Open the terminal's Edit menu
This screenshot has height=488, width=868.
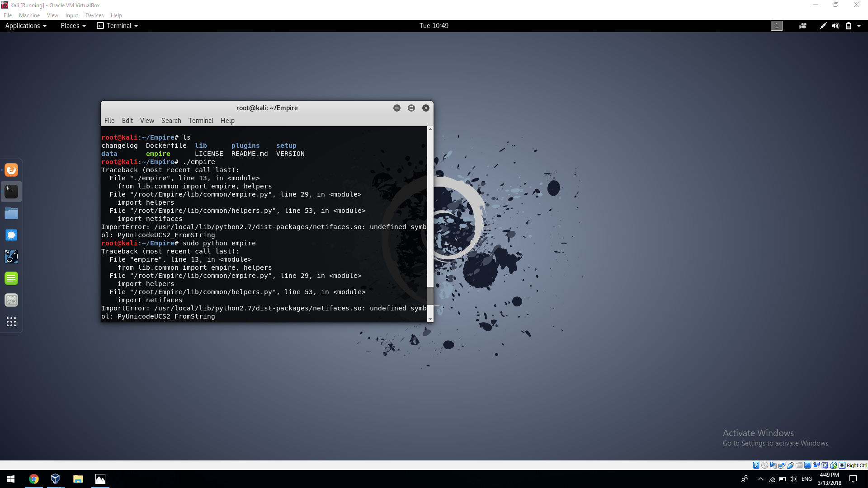coord(127,121)
